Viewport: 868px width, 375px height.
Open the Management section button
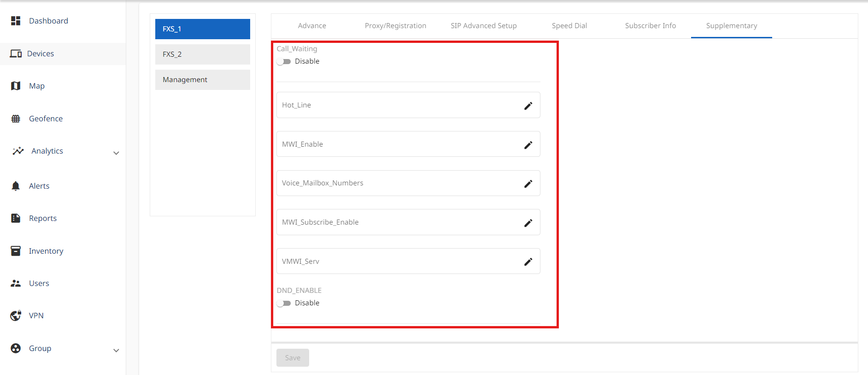(x=203, y=80)
